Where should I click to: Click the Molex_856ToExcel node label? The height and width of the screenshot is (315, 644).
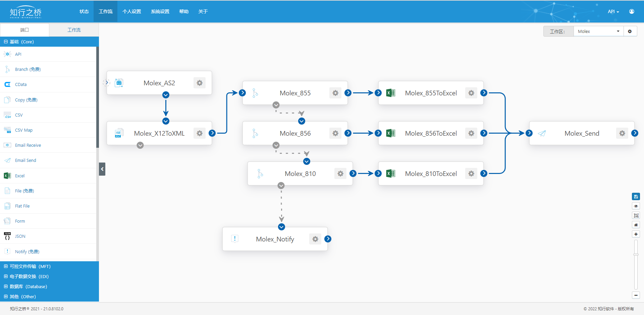[x=431, y=133]
